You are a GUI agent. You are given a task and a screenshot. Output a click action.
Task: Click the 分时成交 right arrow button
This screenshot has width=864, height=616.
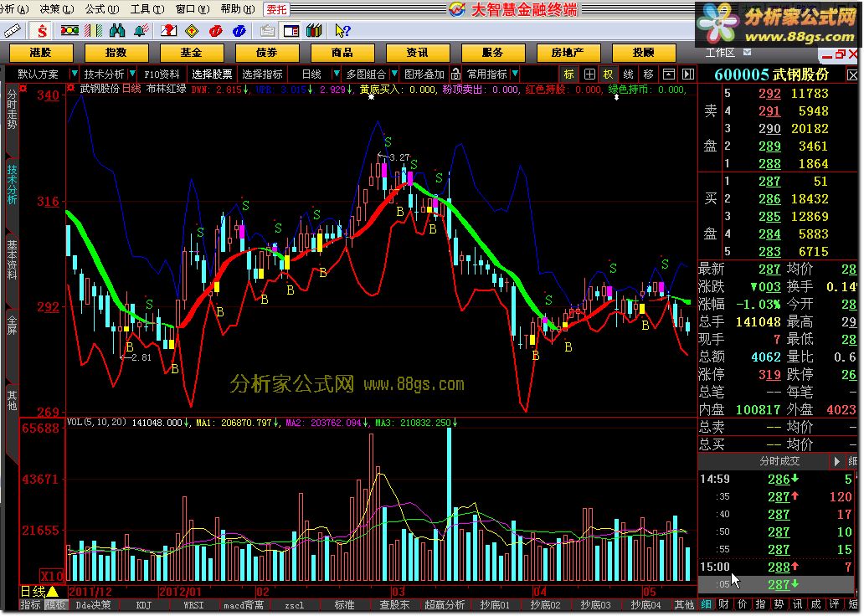point(836,460)
